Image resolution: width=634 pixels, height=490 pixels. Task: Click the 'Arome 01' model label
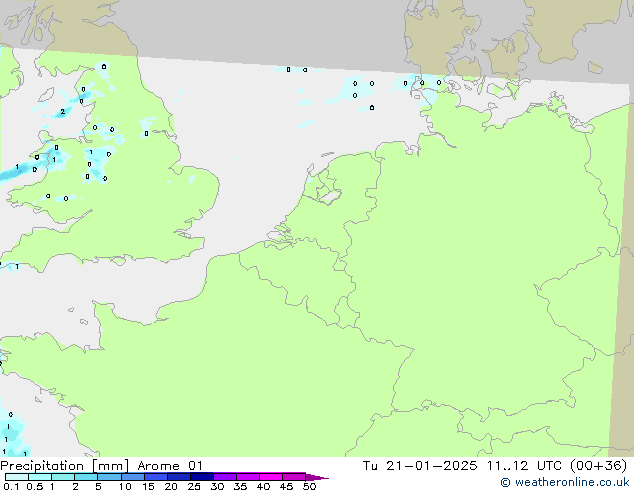(170, 466)
